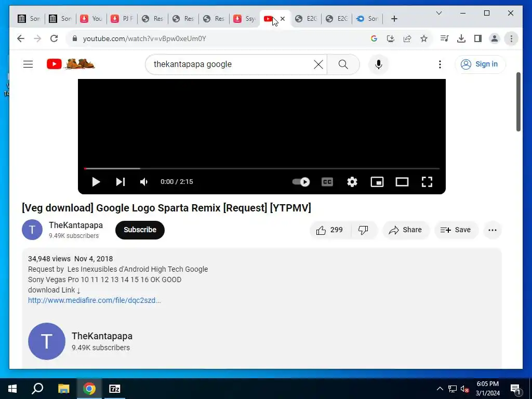Skip to the next video
Viewport: 532px width, 399px height.
click(121, 182)
